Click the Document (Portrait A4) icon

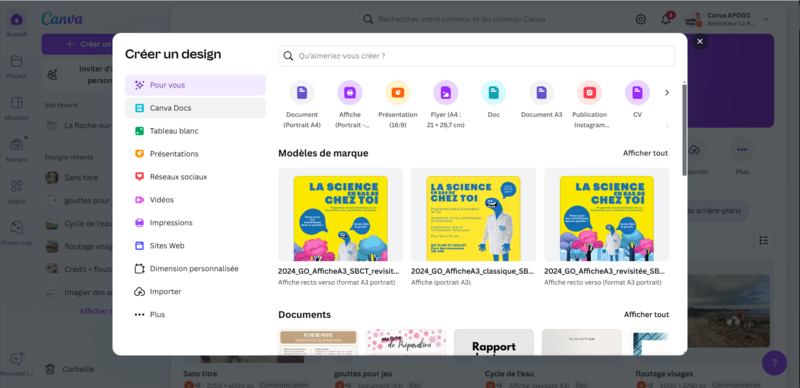pyautogui.click(x=302, y=93)
